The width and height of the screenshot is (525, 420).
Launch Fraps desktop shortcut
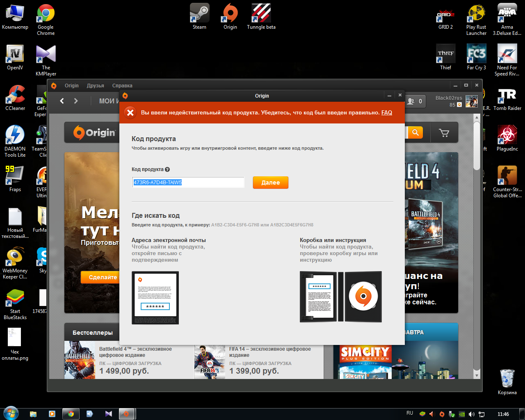(15, 179)
